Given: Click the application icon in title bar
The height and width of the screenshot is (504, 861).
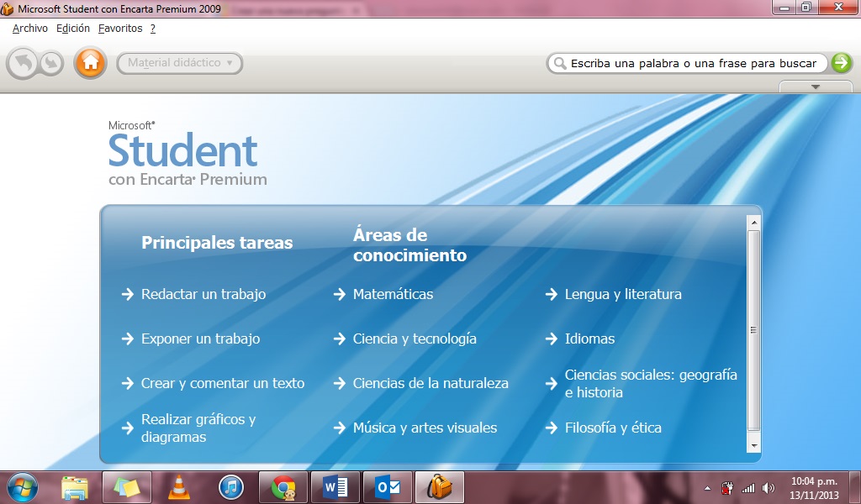Looking at the screenshot, I should tap(7, 8).
